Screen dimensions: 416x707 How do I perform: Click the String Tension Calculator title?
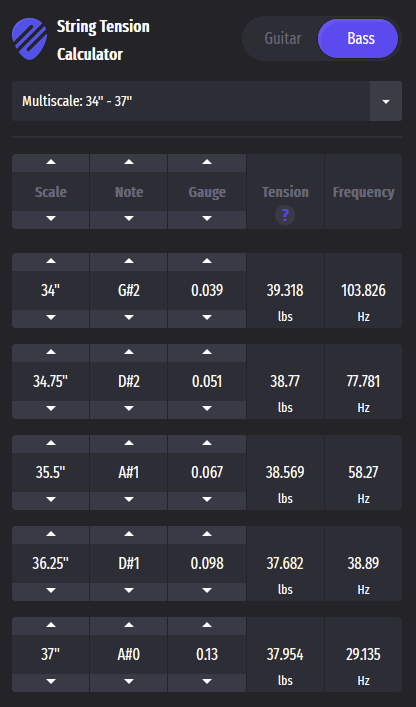point(103,41)
